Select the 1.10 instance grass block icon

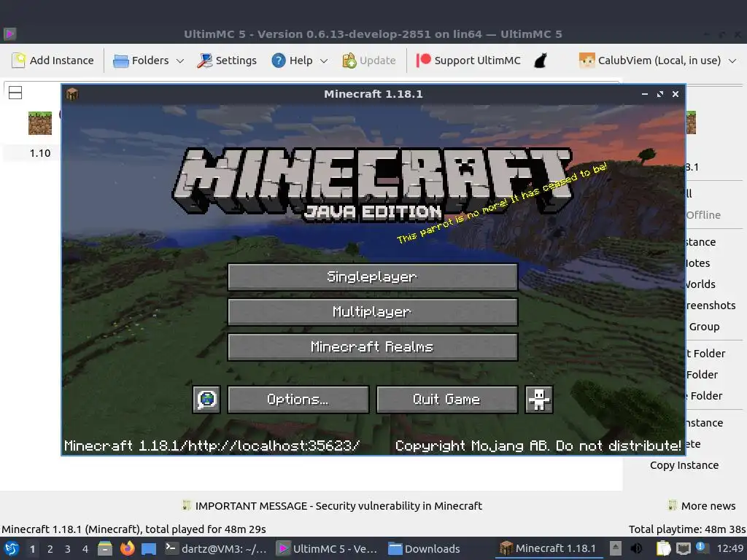(40, 123)
